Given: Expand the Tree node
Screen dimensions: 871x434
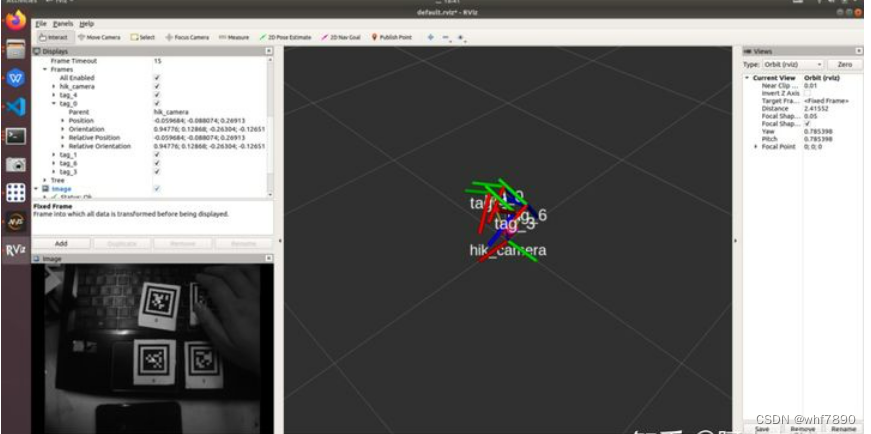Looking at the screenshot, I should 45,181.
